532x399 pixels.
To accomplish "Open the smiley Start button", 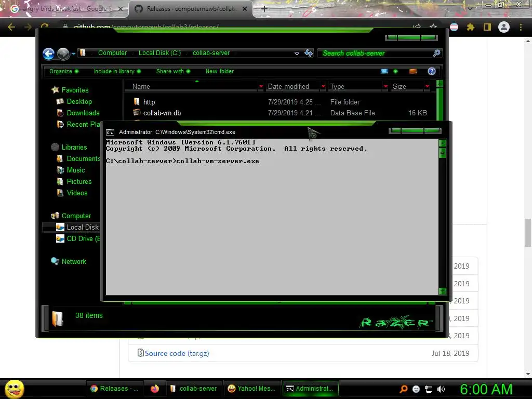I will (14, 389).
